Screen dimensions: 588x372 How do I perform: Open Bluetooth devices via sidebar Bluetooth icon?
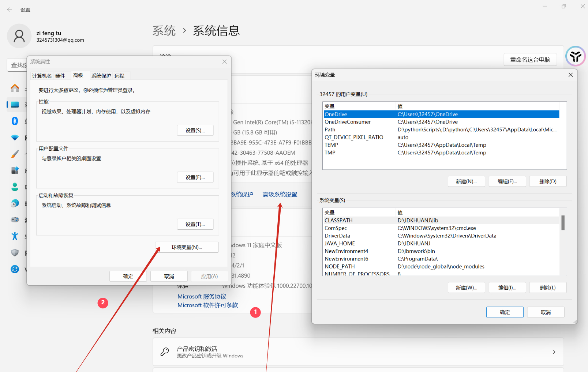coord(15,121)
